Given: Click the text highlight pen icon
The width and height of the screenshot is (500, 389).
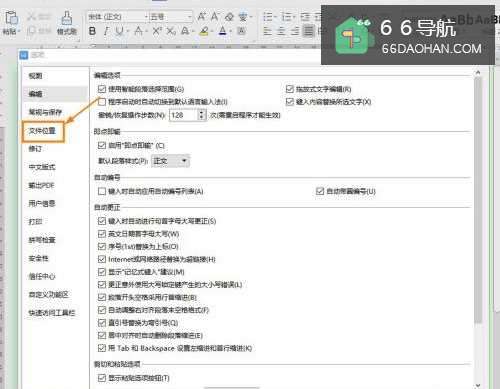Looking at the screenshot, I should [204, 31].
